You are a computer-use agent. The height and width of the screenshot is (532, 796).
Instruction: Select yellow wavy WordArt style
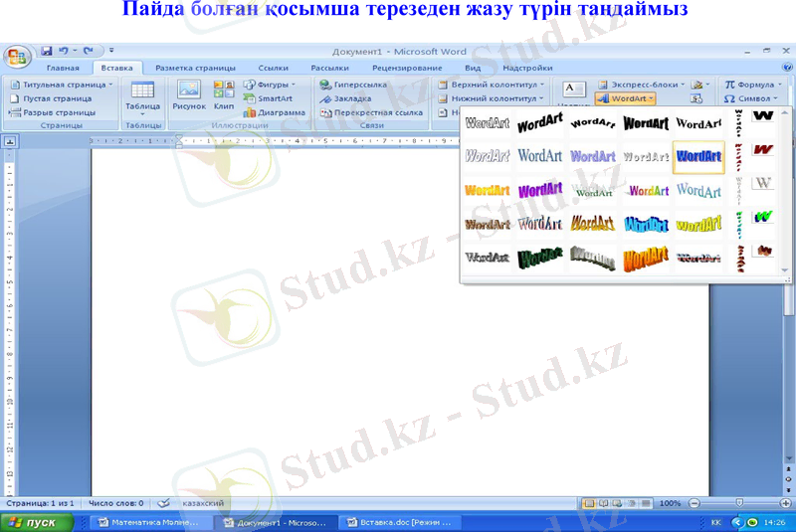[x=698, y=224]
